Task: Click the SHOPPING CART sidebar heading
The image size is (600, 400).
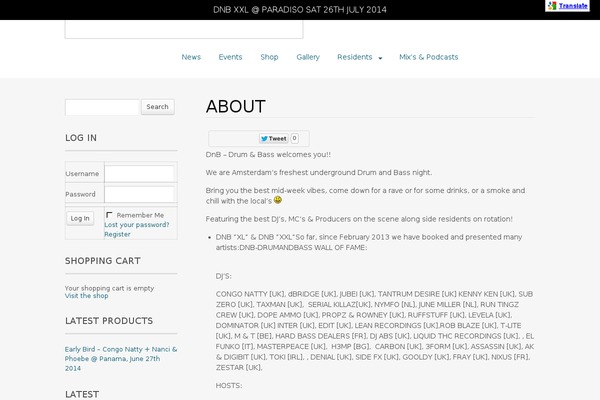Action: point(103,261)
